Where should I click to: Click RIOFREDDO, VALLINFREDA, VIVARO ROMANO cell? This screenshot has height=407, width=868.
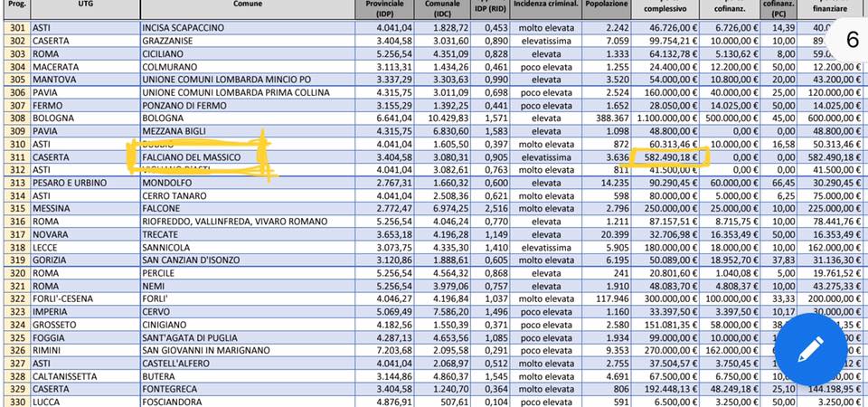click(x=248, y=222)
